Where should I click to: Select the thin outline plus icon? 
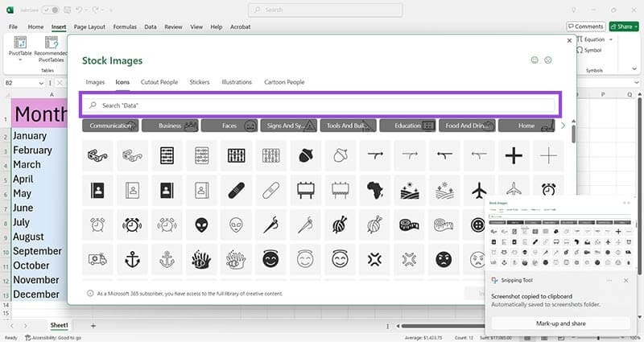coord(548,155)
